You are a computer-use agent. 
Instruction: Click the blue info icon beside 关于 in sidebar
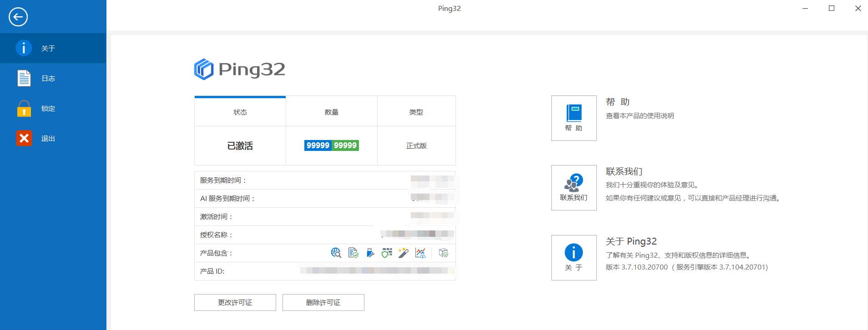[x=24, y=48]
